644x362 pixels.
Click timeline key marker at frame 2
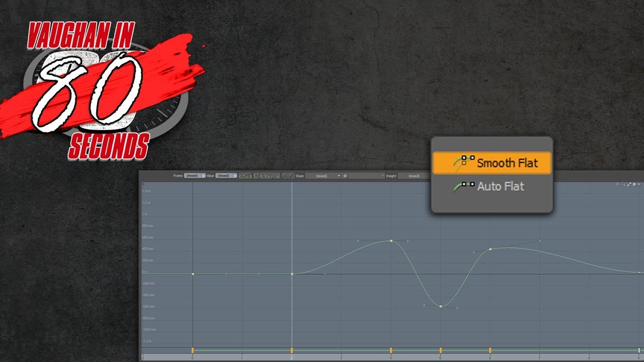pos(292,350)
